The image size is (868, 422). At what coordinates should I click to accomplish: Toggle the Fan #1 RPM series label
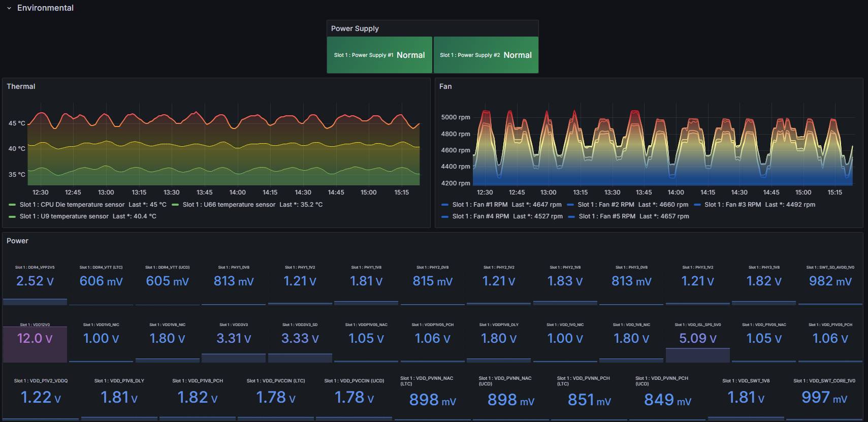[480, 205]
